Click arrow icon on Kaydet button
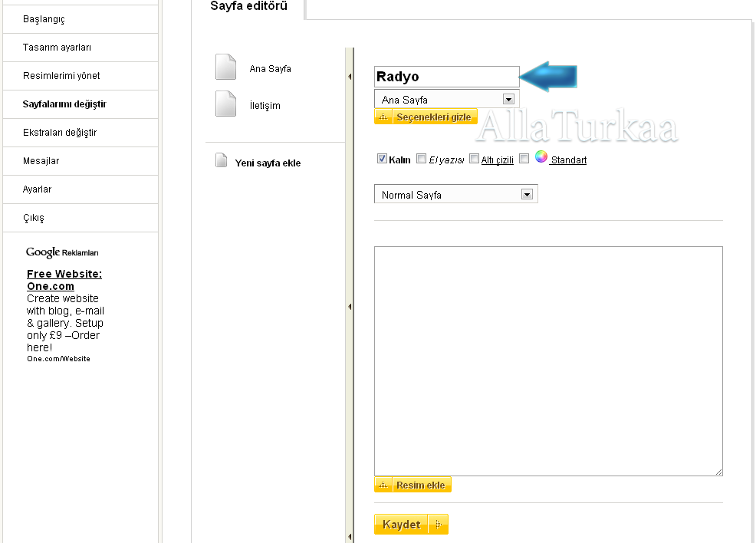The height and width of the screenshot is (543, 756). tap(439, 525)
